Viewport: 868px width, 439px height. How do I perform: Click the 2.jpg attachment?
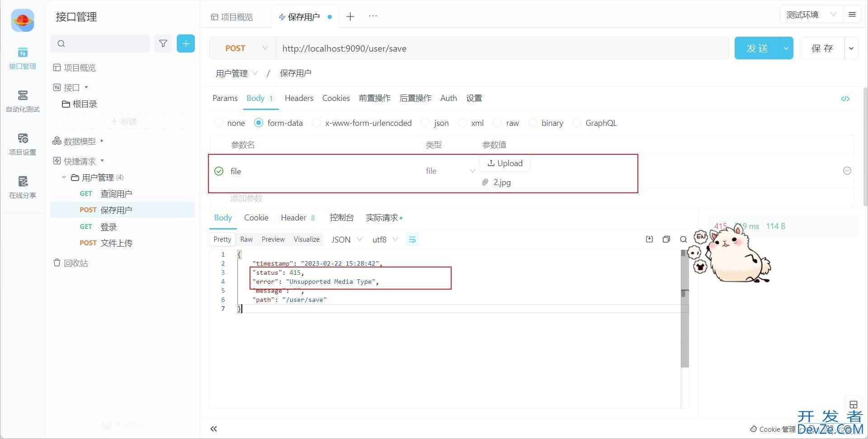(x=502, y=182)
